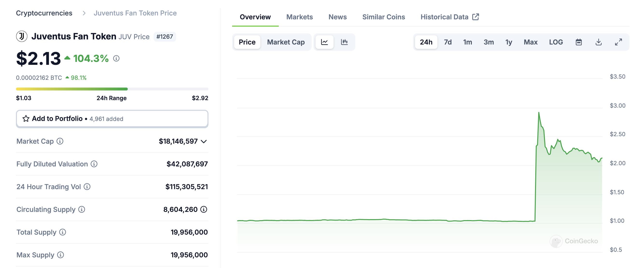Image resolution: width=644 pixels, height=268 pixels.
Task: Switch to line chart view icon
Action: [x=324, y=42]
